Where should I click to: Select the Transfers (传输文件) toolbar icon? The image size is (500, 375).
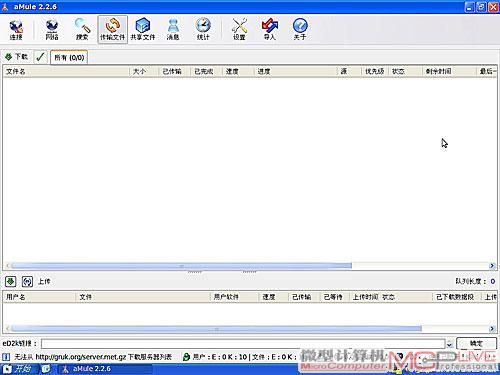click(x=112, y=29)
